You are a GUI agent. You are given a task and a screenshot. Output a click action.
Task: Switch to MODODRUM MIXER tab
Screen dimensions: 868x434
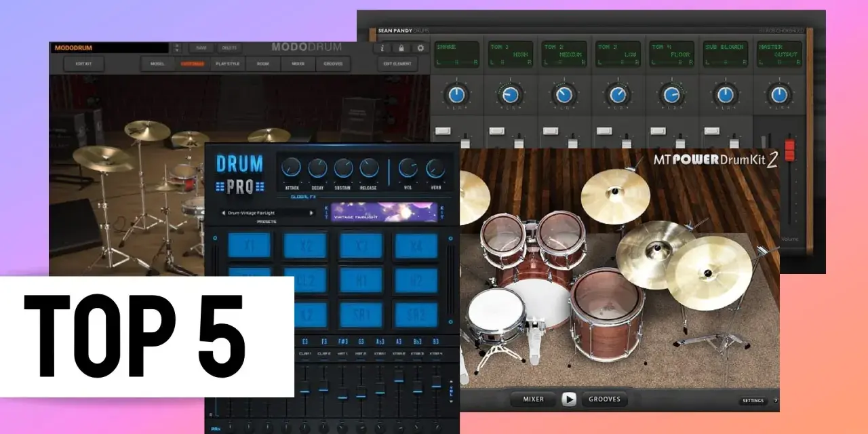coord(298,64)
